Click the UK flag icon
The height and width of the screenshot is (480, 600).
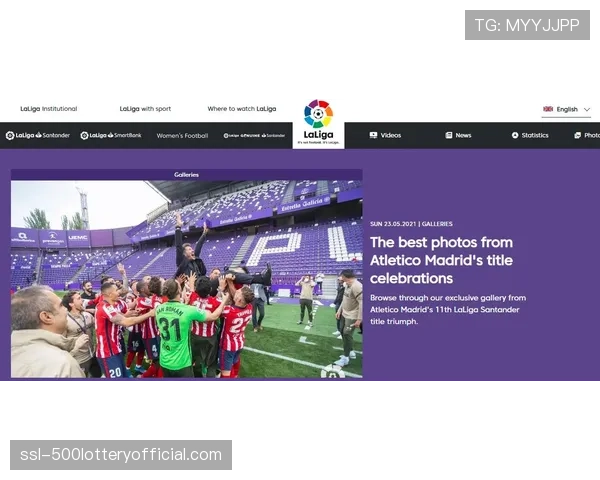tap(548, 109)
